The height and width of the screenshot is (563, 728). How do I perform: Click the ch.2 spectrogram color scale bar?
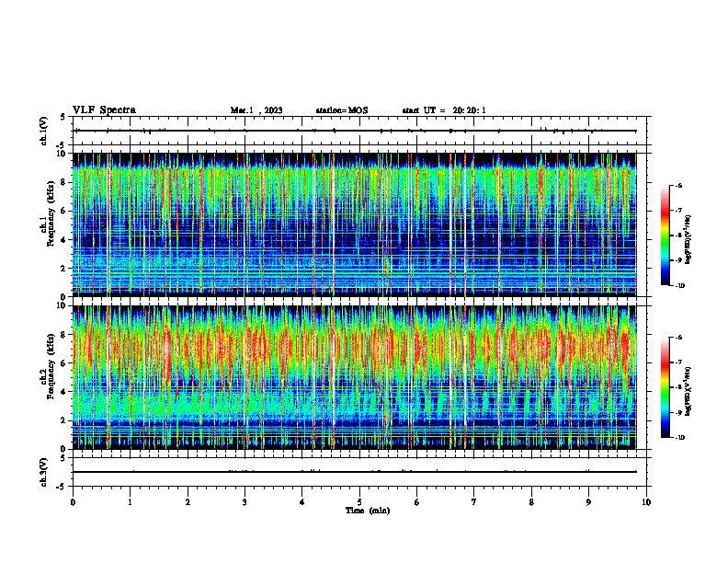pos(665,387)
